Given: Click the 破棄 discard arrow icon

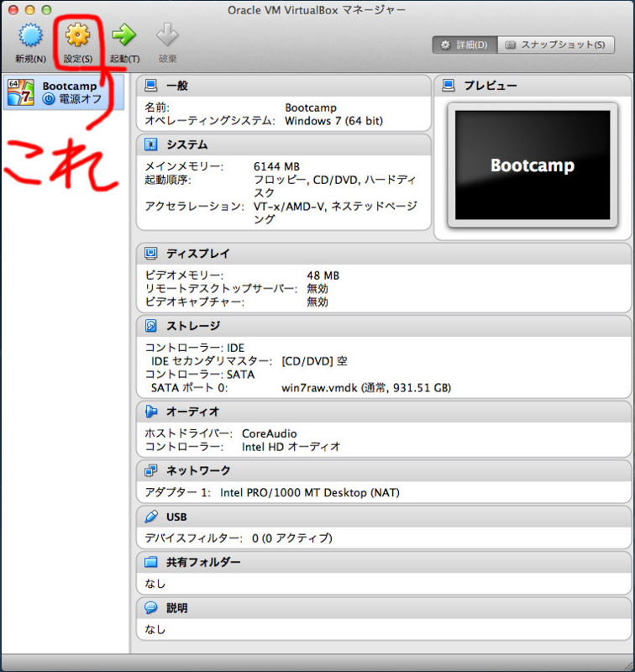Looking at the screenshot, I should (x=167, y=34).
